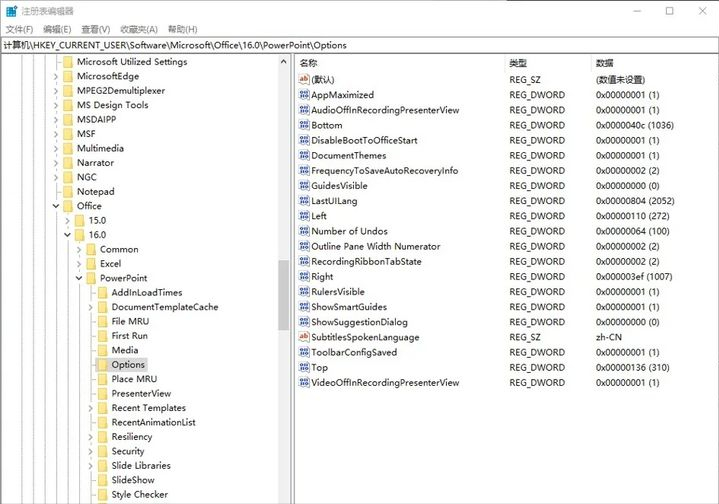Click the registry path address bar
This screenshot has height=504, width=719.
tap(360, 45)
